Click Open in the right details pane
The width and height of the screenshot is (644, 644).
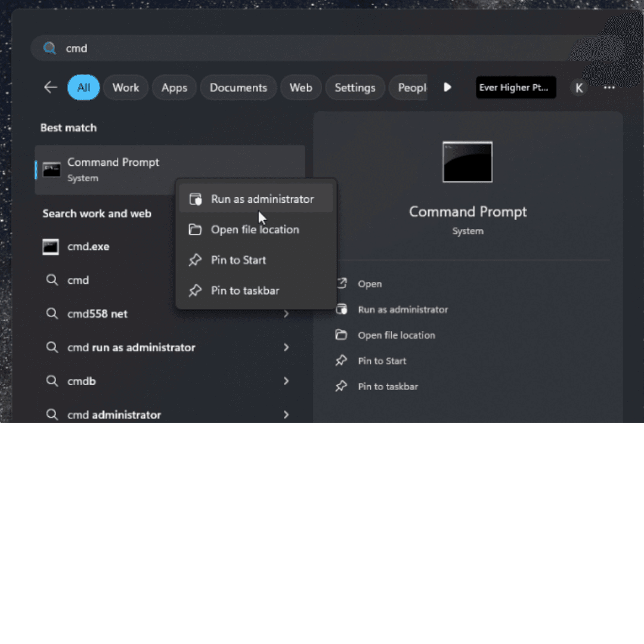click(x=369, y=284)
